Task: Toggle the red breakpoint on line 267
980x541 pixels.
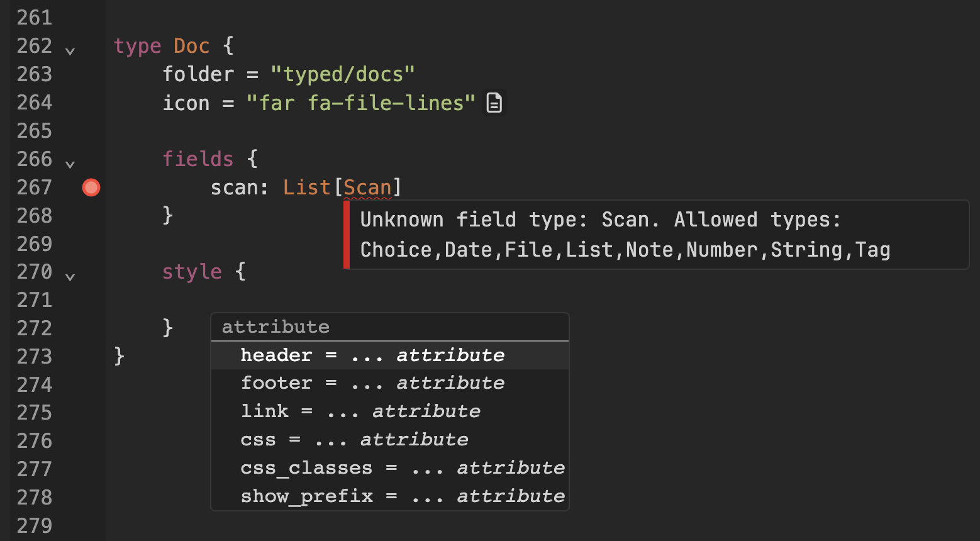Action: (91, 187)
